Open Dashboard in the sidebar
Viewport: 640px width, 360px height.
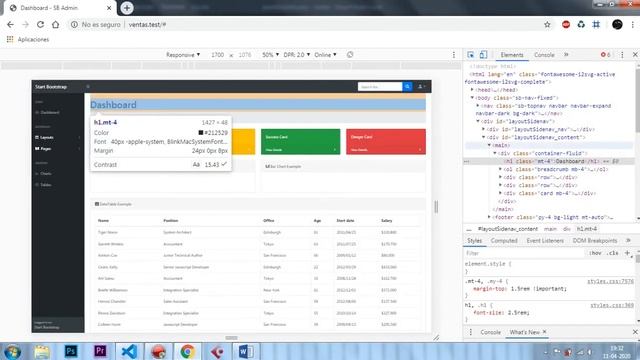coord(48,112)
